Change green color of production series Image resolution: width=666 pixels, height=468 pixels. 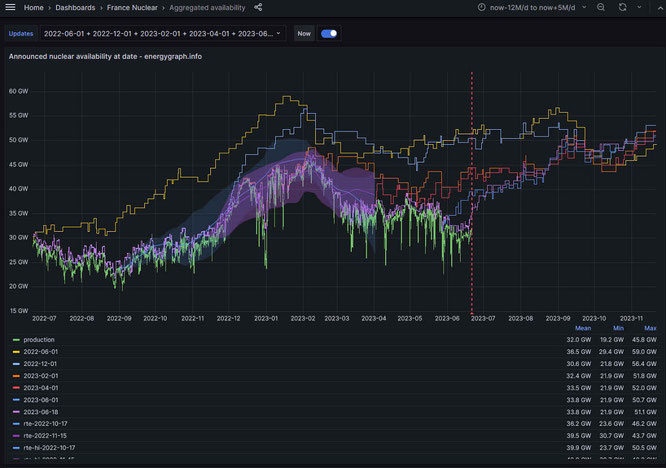(x=16, y=340)
